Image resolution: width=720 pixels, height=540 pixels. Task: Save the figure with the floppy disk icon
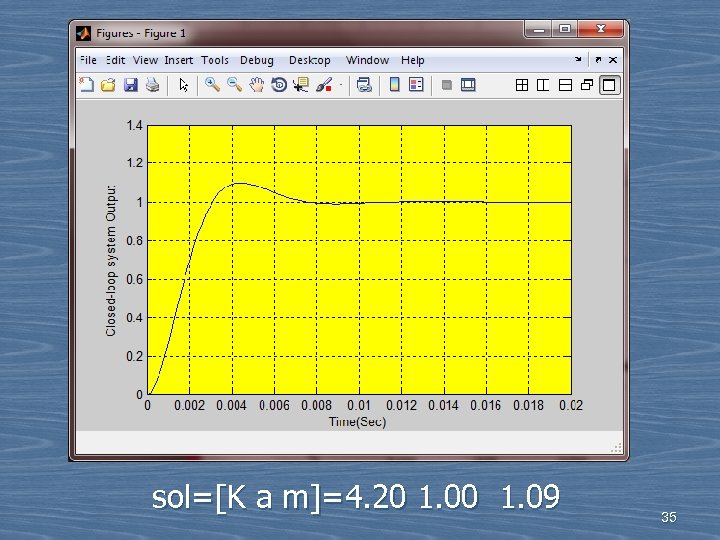pyautogui.click(x=131, y=85)
